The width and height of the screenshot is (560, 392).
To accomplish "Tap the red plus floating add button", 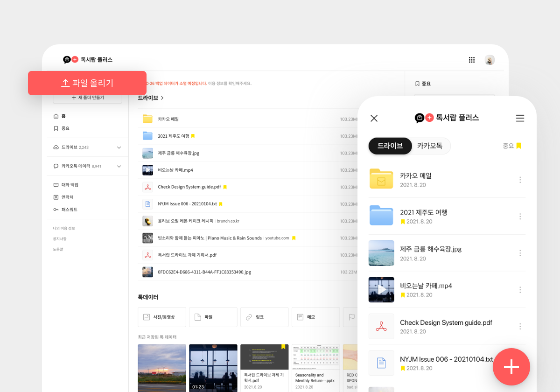I will (x=511, y=367).
